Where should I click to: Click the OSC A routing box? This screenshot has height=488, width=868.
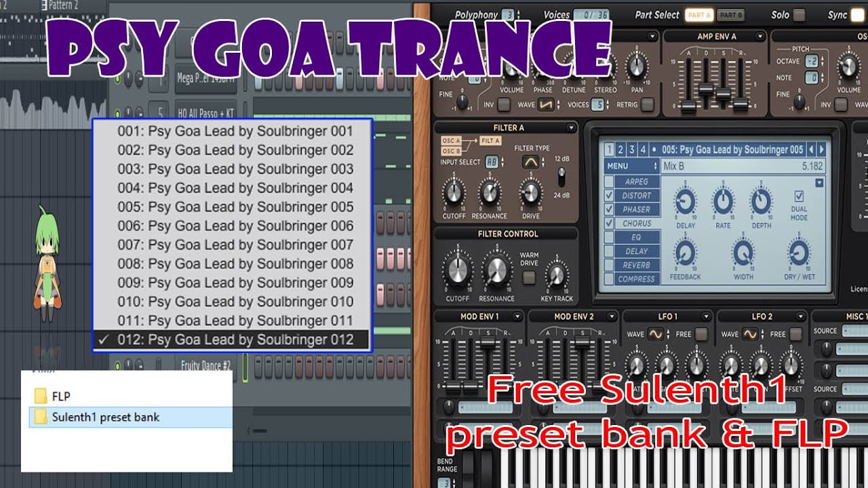(451, 140)
